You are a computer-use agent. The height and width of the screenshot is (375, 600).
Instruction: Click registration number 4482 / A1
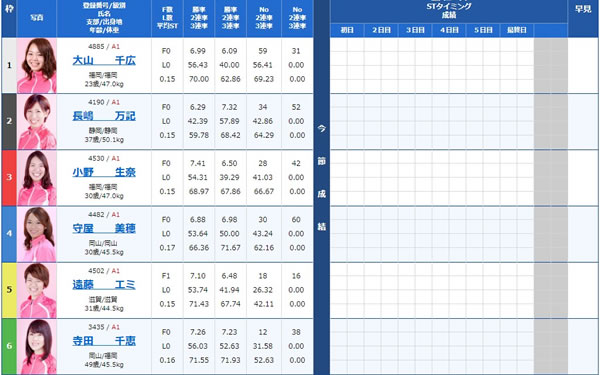tap(104, 215)
